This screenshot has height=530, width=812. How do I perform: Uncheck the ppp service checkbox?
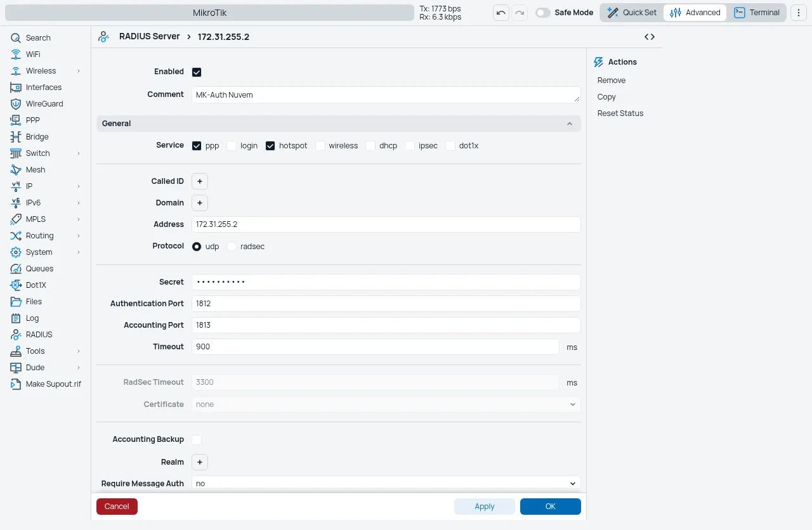(x=197, y=146)
